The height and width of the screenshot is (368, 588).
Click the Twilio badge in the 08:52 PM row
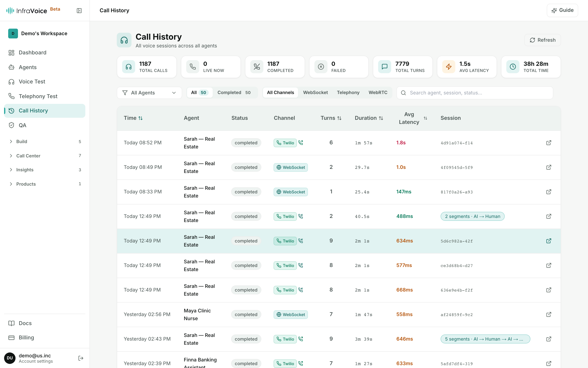click(285, 143)
